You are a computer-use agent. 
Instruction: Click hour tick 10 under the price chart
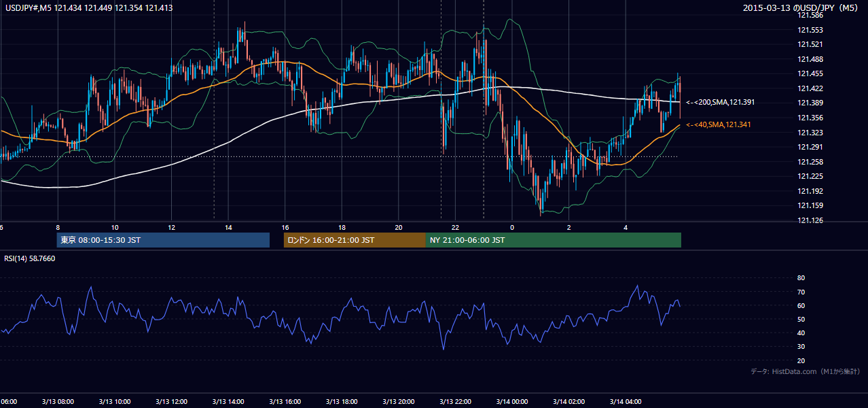(x=115, y=227)
